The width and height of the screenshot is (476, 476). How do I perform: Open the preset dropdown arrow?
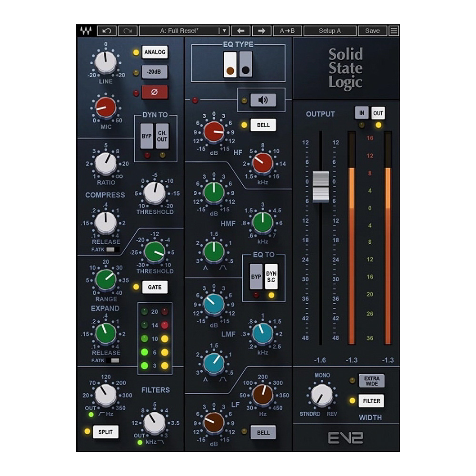pyautogui.click(x=224, y=30)
